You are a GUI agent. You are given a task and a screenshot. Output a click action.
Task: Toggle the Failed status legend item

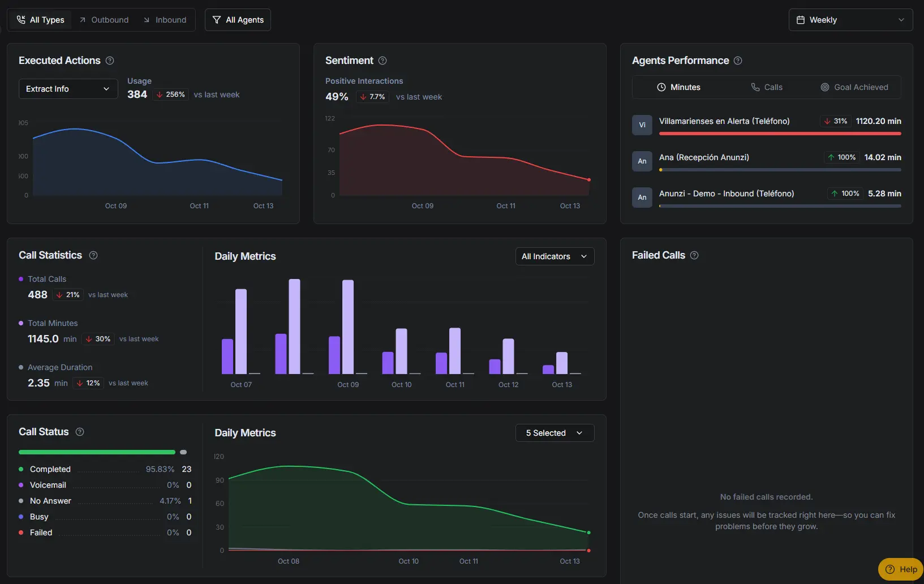41,533
